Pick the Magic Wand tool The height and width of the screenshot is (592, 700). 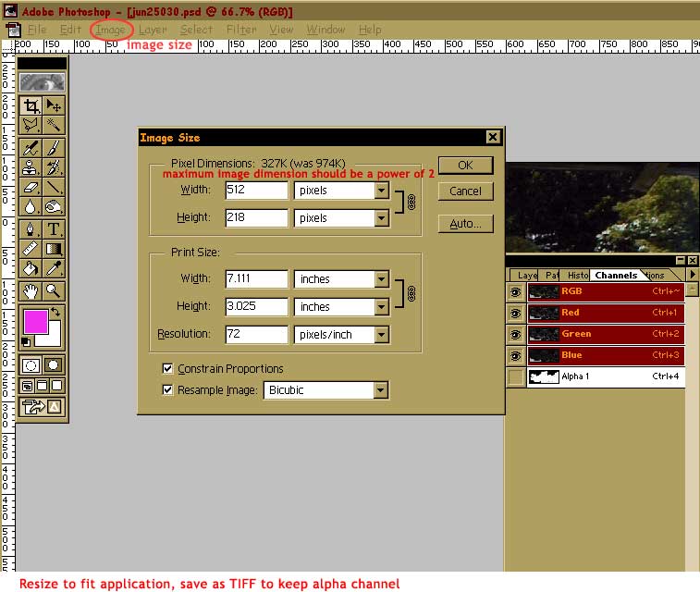54,126
